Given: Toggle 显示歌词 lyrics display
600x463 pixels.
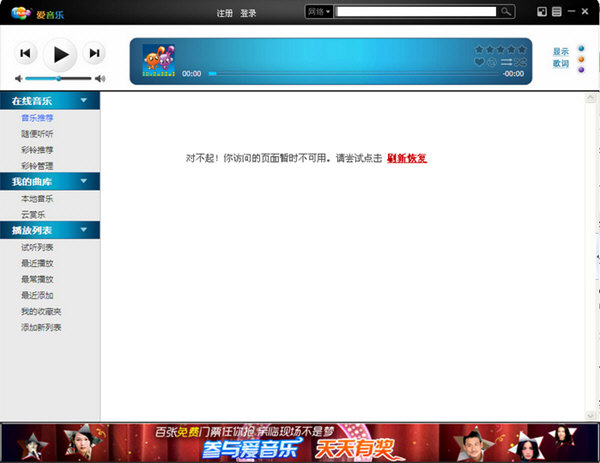Looking at the screenshot, I should 560,58.
